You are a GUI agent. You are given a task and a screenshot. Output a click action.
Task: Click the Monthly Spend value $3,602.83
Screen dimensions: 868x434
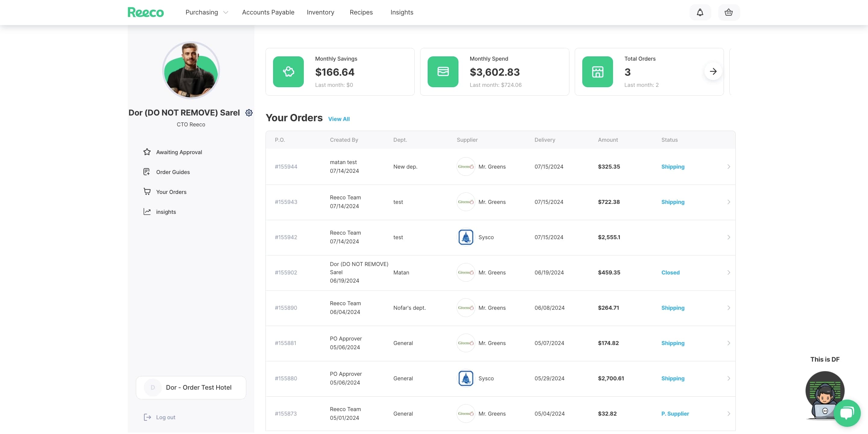click(494, 72)
